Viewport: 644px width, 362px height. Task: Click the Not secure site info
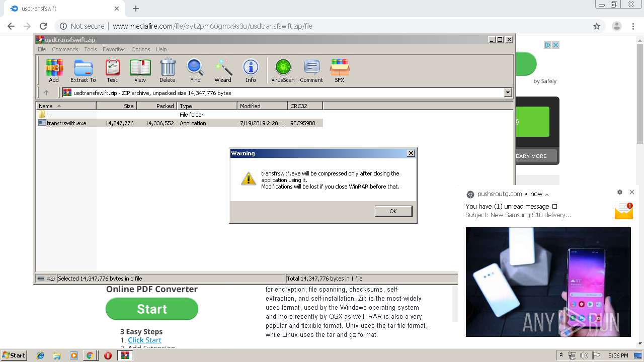[x=82, y=26]
